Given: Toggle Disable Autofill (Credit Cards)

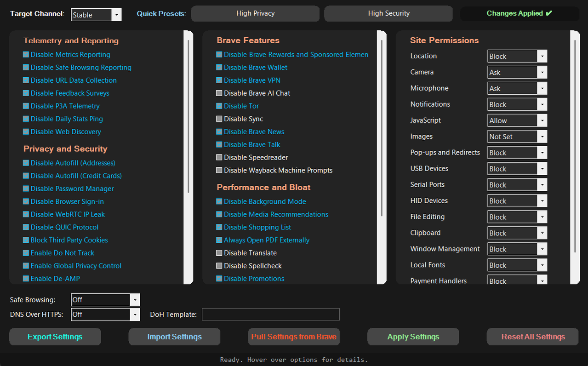Looking at the screenshot, I should (72, 176).
